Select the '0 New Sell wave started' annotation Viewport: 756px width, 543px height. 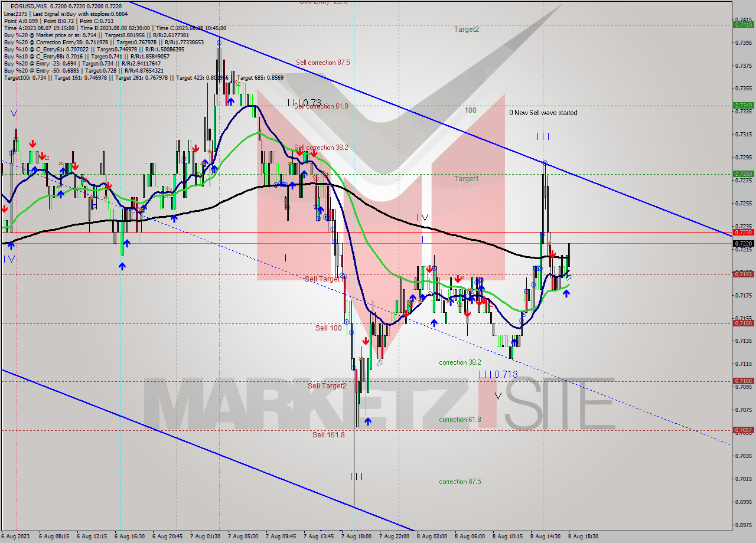click(543, 113)
